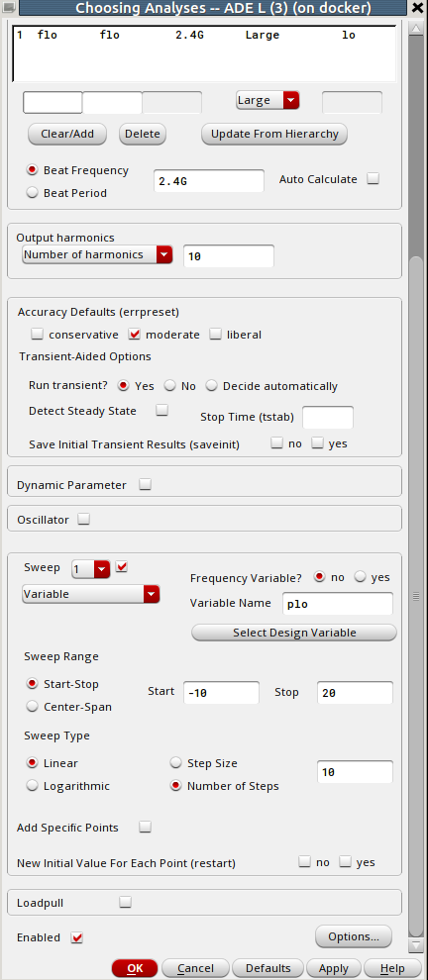Select the flo tone row in list
Viewport: 428px width, 980px height.
click(204, 35)
